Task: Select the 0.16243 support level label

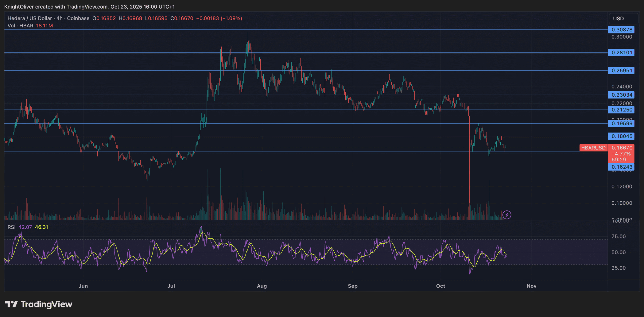Action: [x=621, y=167]
